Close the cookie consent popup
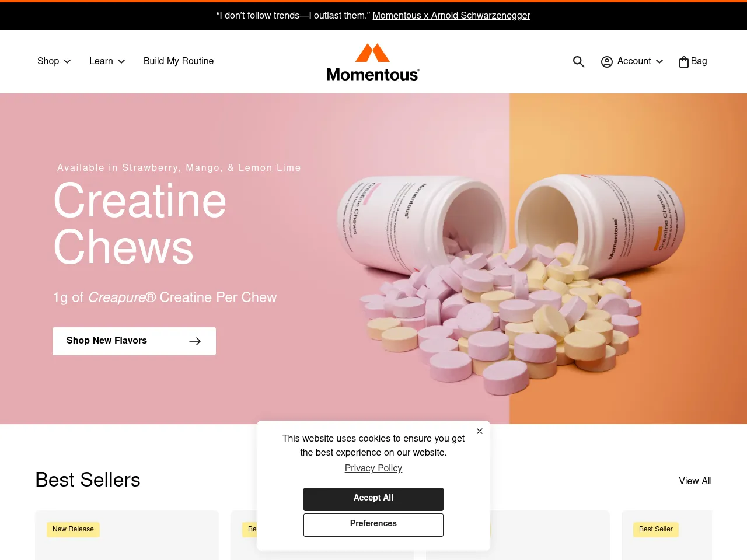The image size is (747, 560). tap(480, 431)
